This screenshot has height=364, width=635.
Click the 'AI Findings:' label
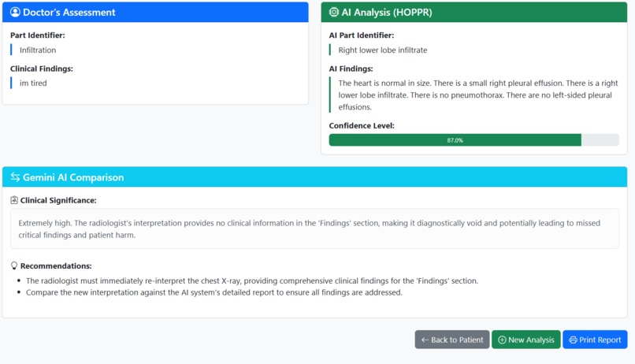pos(351,69)
